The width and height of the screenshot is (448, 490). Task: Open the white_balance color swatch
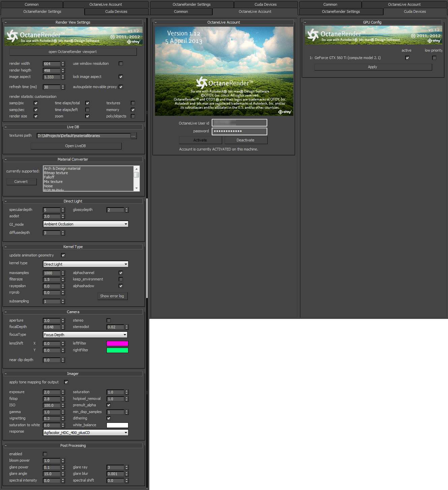point(117,425)
